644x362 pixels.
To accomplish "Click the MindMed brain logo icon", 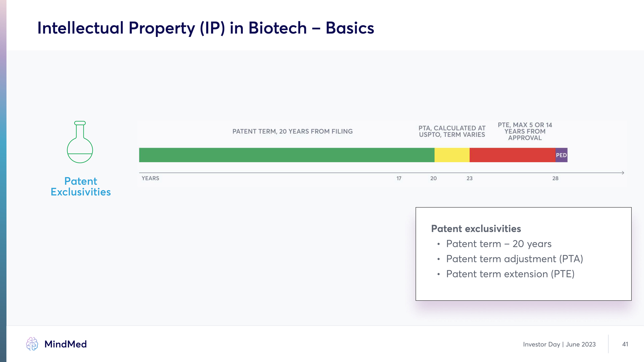I will coord(32,344).
